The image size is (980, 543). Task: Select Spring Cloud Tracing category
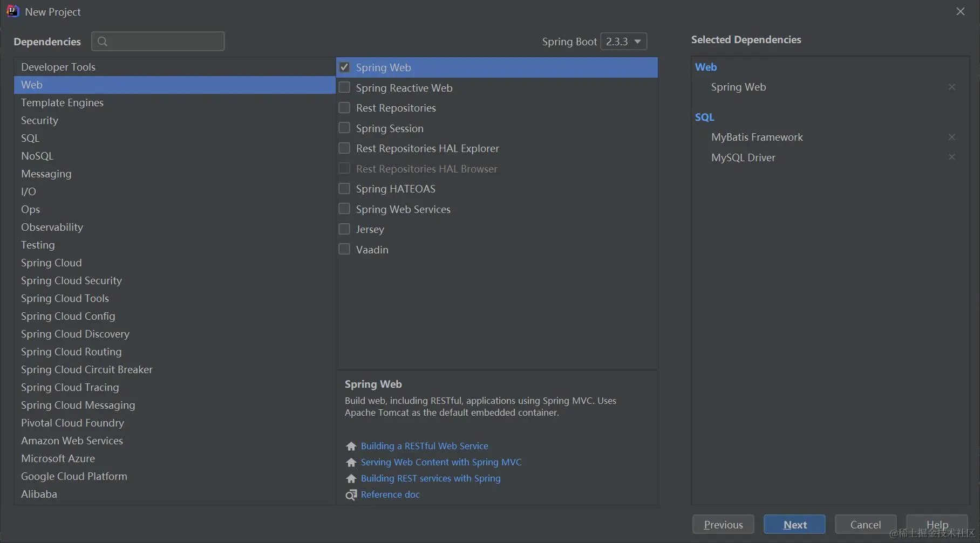click(x=174, y=387)
